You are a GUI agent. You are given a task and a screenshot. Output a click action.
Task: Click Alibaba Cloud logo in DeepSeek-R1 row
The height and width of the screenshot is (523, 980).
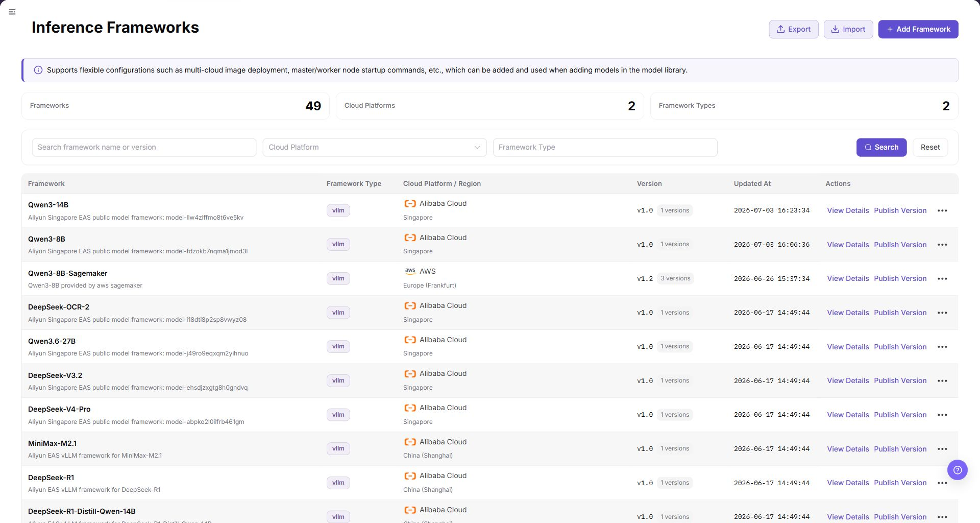(x=410, y=476)
